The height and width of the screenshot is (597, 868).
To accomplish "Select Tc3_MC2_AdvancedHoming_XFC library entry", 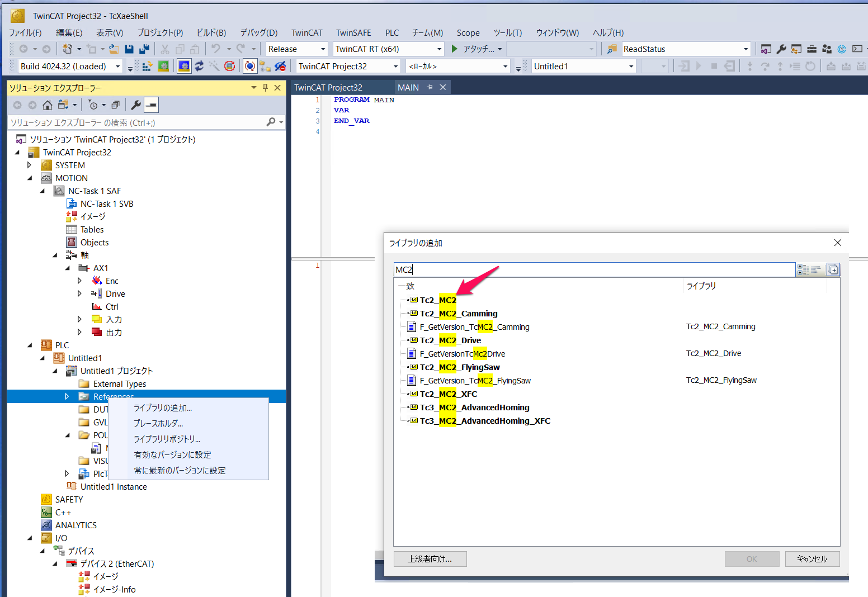I will (x=485, y=421).
